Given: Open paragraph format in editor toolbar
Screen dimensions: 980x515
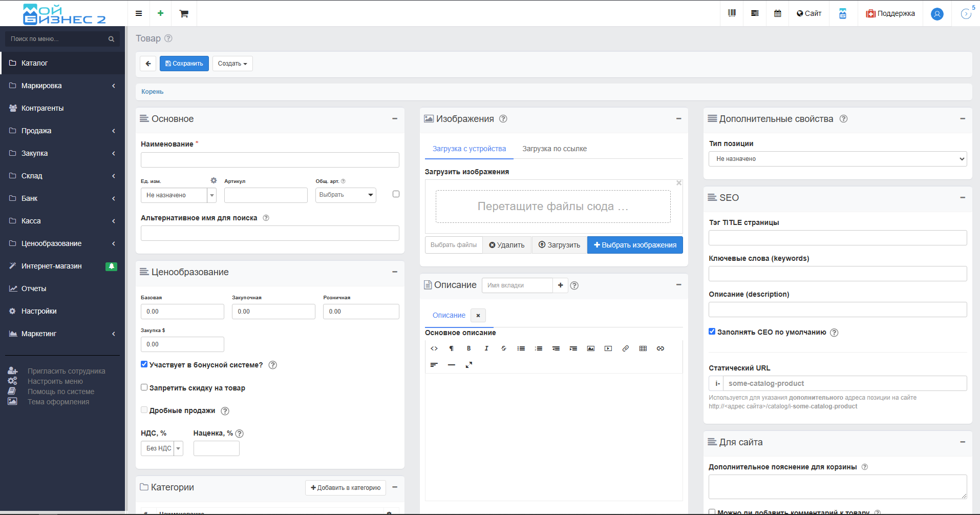Looking at the screenshot, I should point(452,348).
